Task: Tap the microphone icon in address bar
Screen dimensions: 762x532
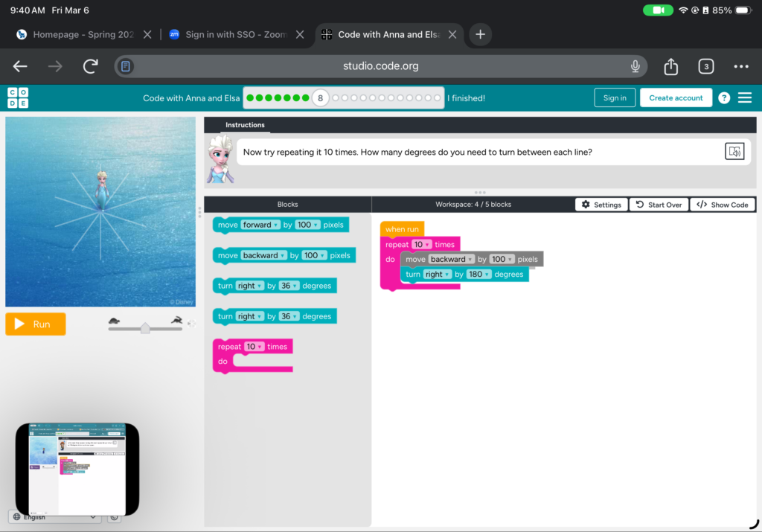Action: pos(635,66)
